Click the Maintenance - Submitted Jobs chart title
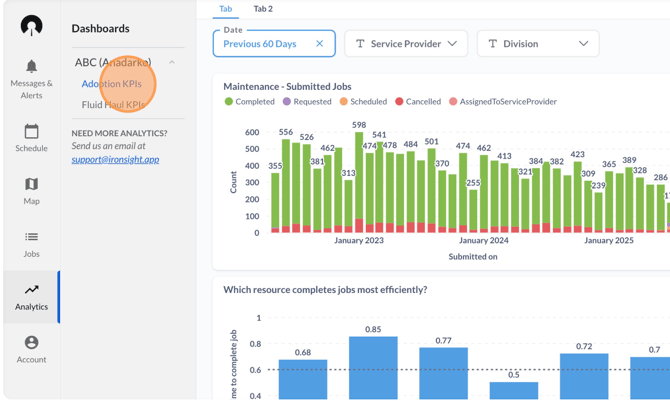 (287, 86)
